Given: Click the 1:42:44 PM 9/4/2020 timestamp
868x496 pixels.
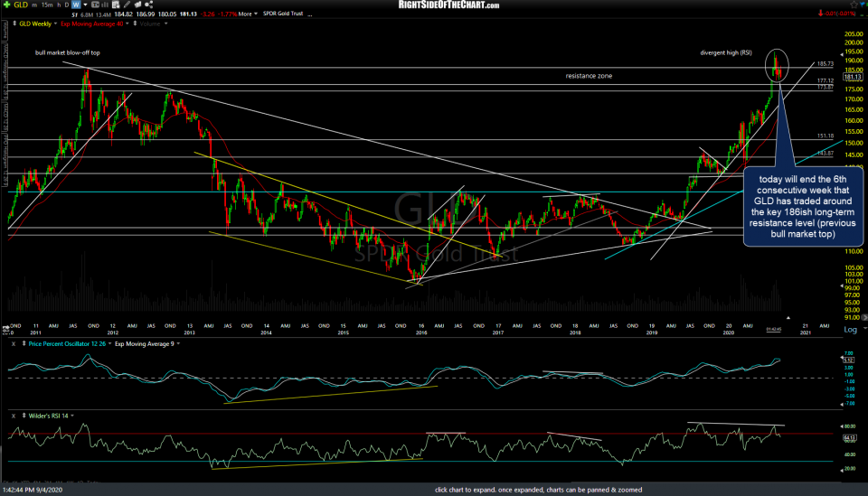Looking at the screenshot, I should click(33, 490).
